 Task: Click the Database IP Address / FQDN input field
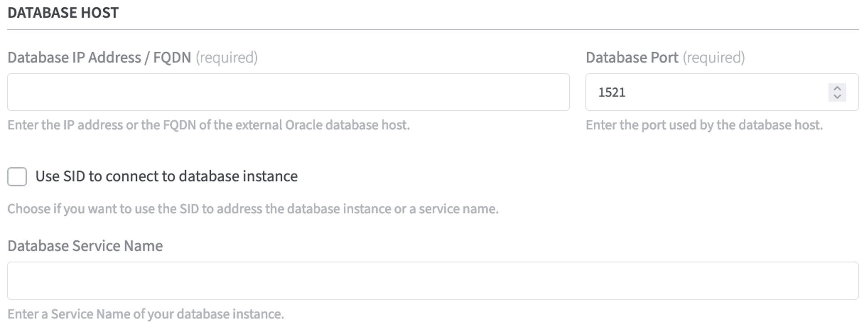pyautogui.click(x=288, y=92)
